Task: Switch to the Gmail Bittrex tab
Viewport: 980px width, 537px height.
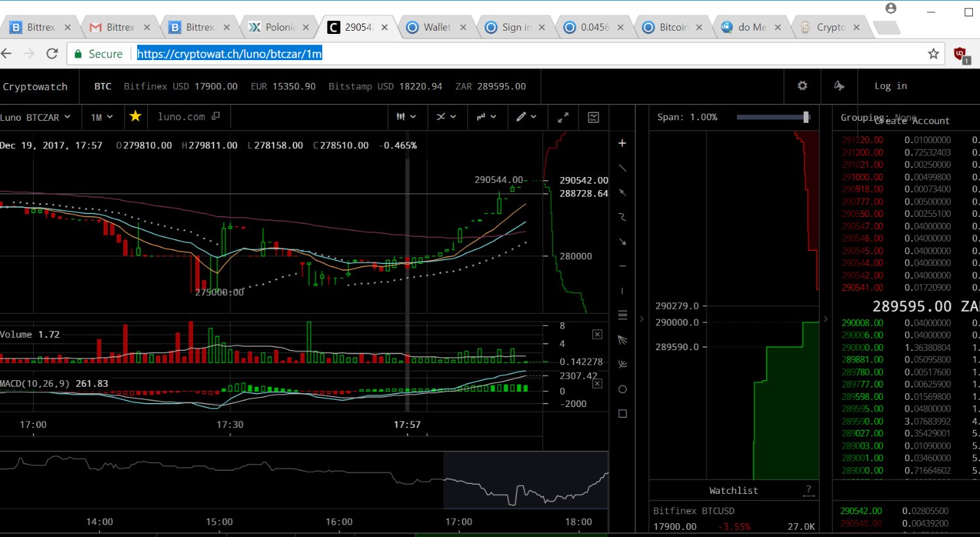Action: (x=120, y=27)
